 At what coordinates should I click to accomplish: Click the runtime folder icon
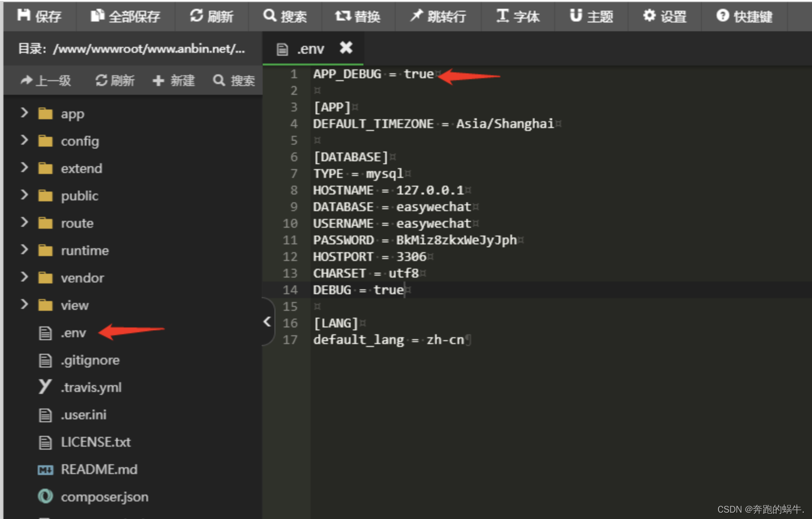pyautogui.click(x=45, y=251)
